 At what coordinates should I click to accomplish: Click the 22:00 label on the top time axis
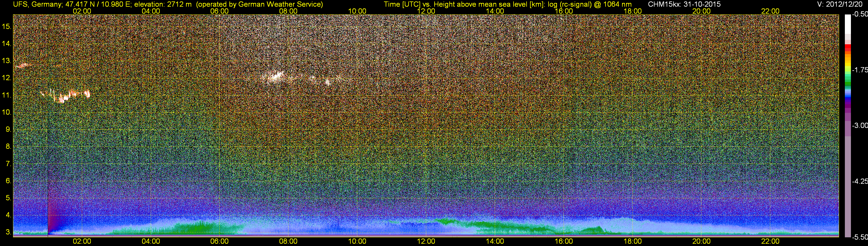770,11
